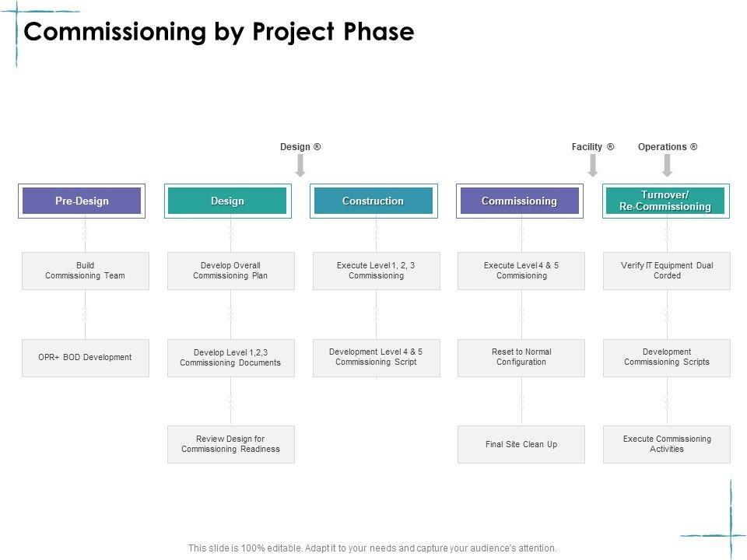The height and width of the screenshot is (560, 747).
Task: Click the Commissioning by Project Phase title
Action: 219,32
